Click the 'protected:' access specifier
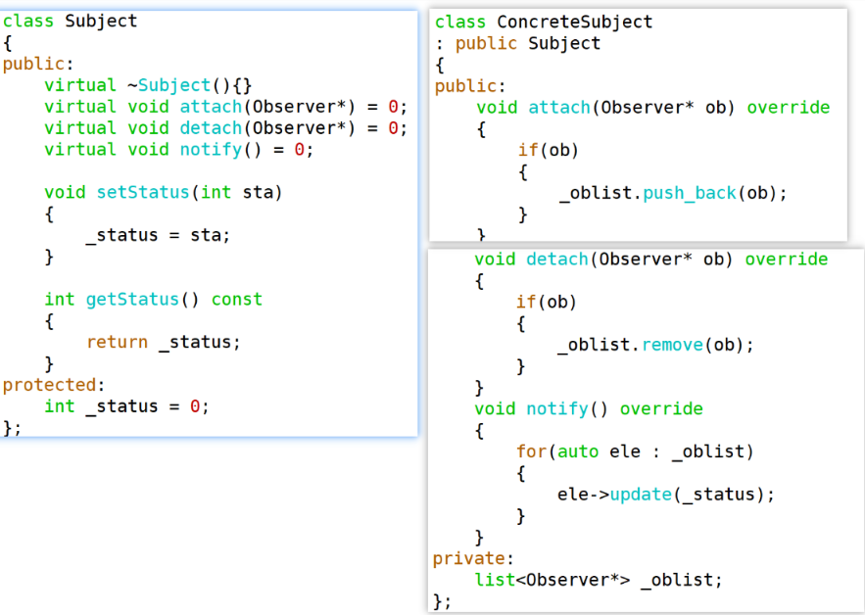 [54, 385]
